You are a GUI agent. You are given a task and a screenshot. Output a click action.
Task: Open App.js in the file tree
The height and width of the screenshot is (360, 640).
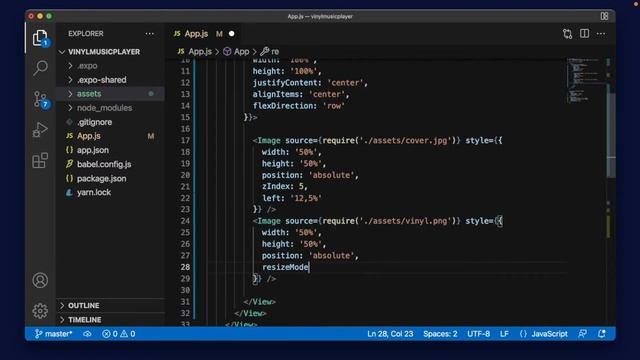(111, 136)
